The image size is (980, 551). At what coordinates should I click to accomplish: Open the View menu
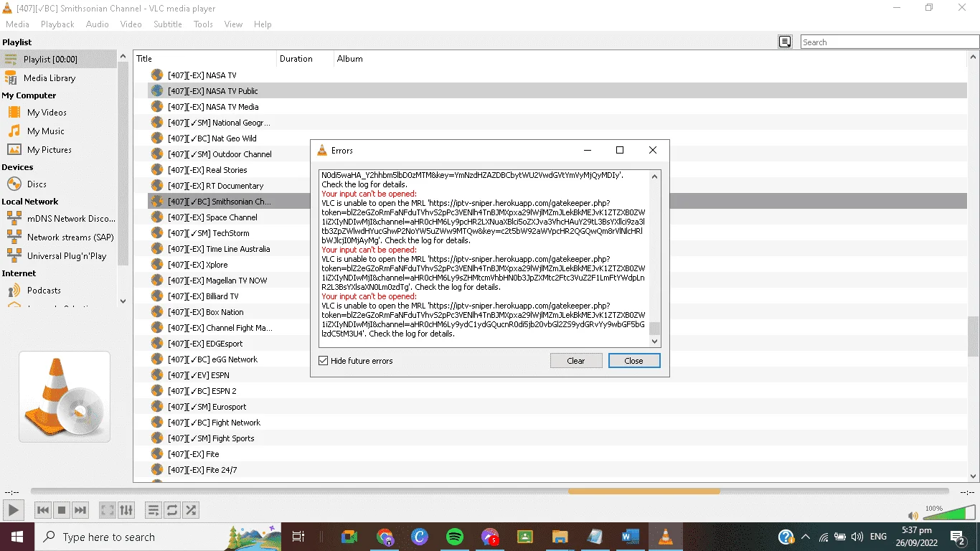[234, 24]
